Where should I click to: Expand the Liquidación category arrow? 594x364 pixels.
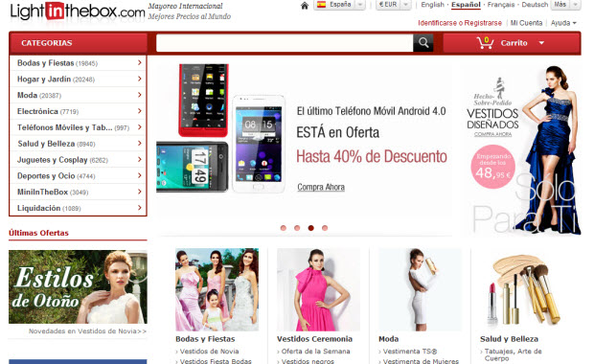[140, 208]
